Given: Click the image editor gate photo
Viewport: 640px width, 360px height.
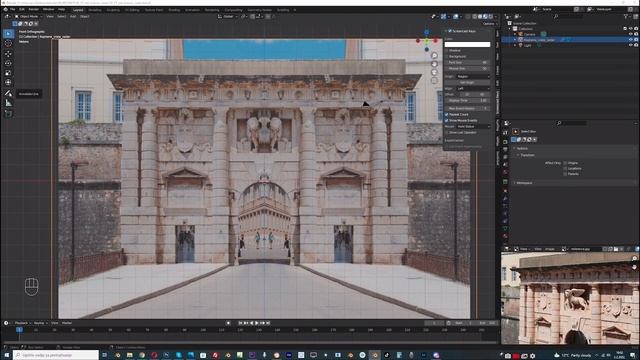Looking at the screenshot, I should coord(570,298).
